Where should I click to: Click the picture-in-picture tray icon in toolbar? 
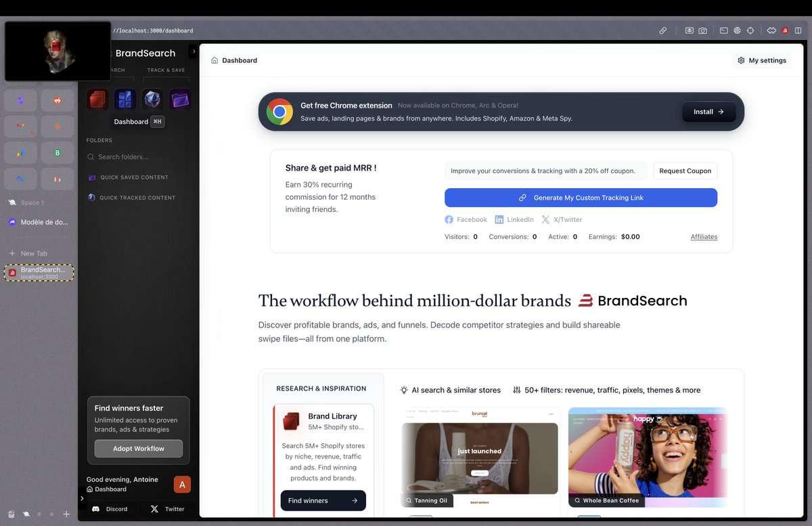(x=690, y=30)
